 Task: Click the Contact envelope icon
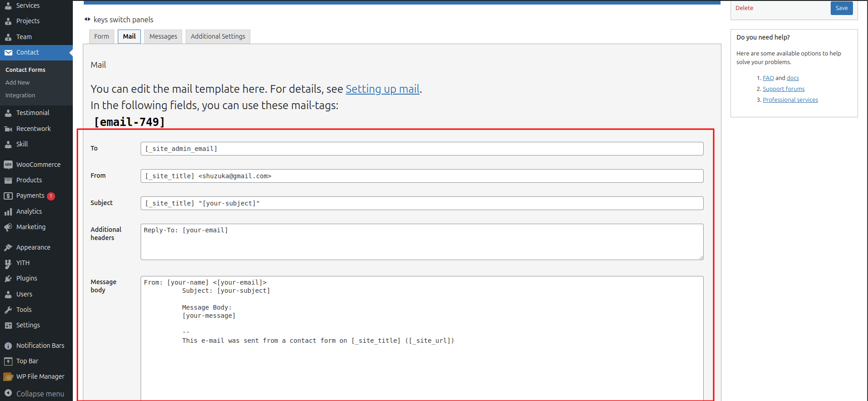tap(8, 52)
